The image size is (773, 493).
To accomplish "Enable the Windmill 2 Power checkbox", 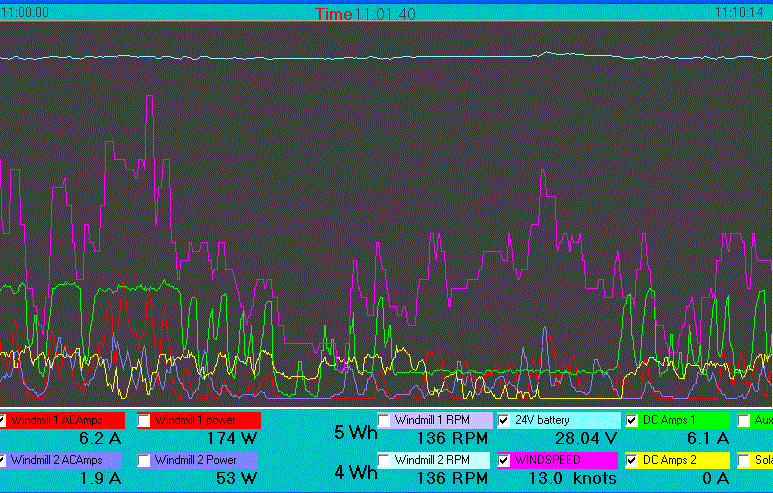I will click(145, 460).
